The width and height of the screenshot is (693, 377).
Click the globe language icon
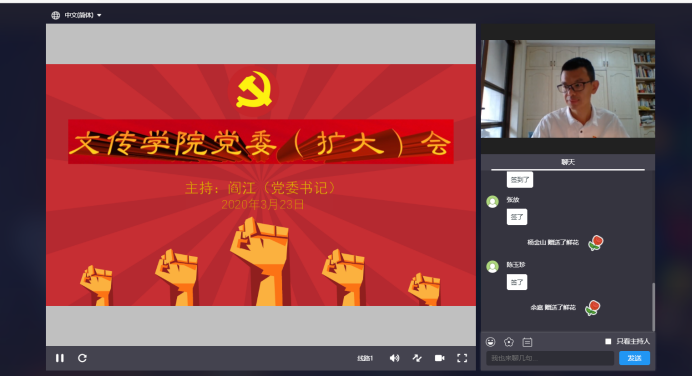point(55,15)
